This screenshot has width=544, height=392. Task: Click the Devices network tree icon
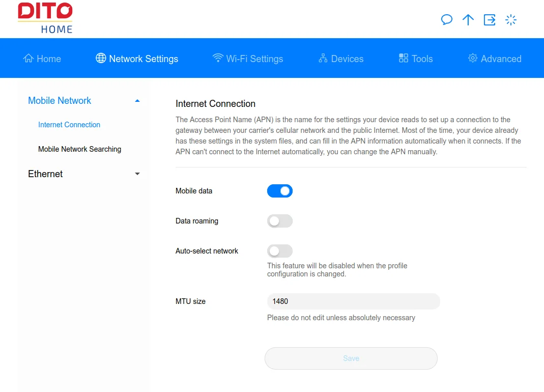point(323,58)
